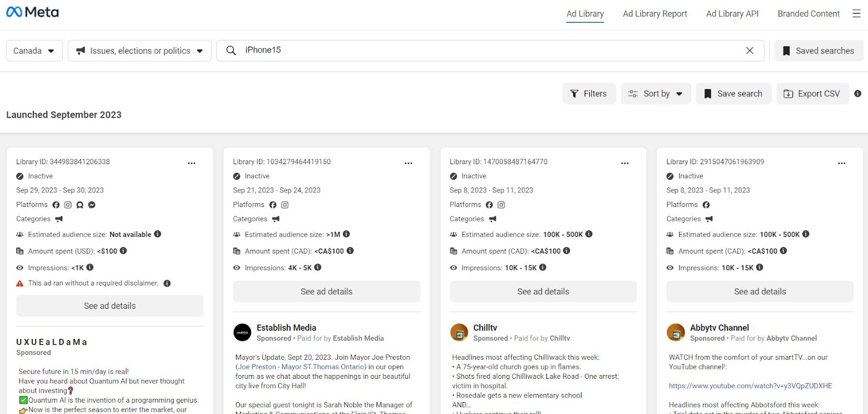Click date range Sep 21, 2023 - Sep 24, 2023
The height and width of the screenshot is (414, 868).
click(277, 190)
